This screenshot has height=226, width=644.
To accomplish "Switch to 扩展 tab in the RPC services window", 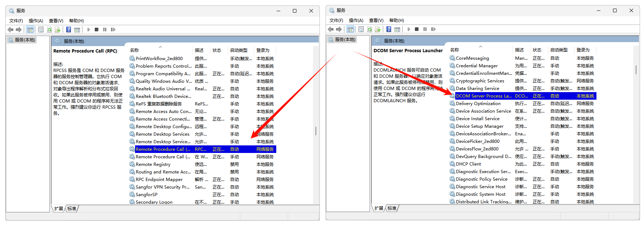I will (58, 209).
